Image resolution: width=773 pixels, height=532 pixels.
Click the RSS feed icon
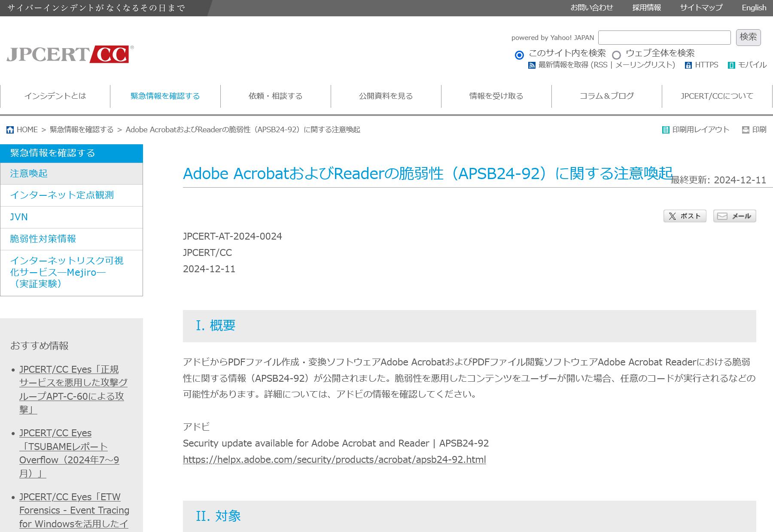[532, 65]
